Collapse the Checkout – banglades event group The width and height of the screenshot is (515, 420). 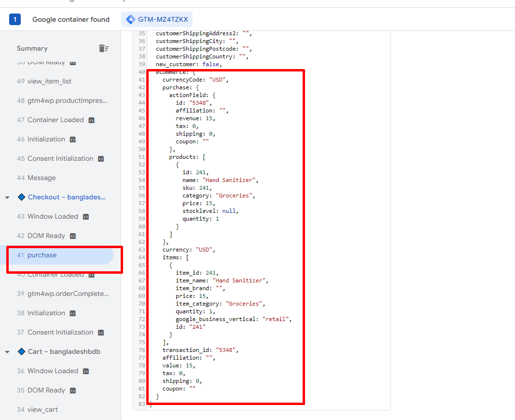pyautogui.click(x=7, y=197)
